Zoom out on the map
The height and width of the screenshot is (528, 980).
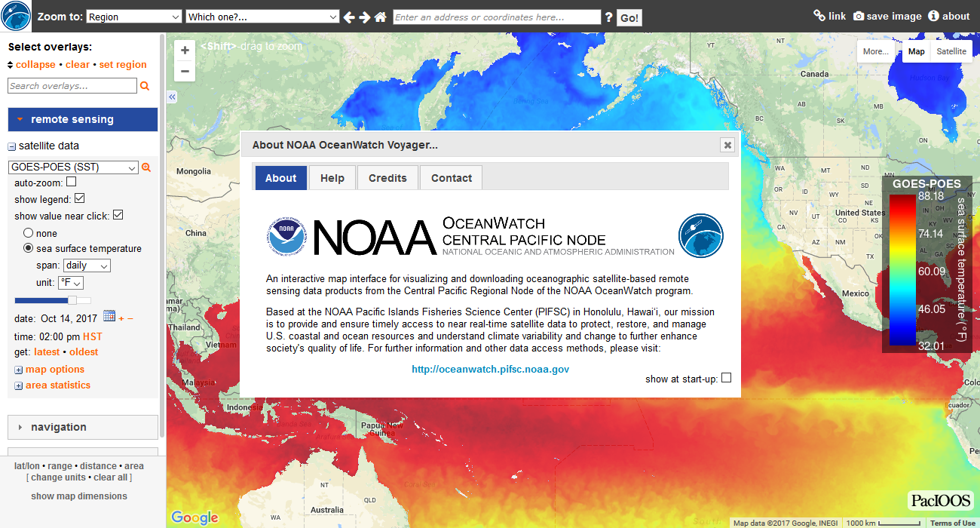pos(185,72)
